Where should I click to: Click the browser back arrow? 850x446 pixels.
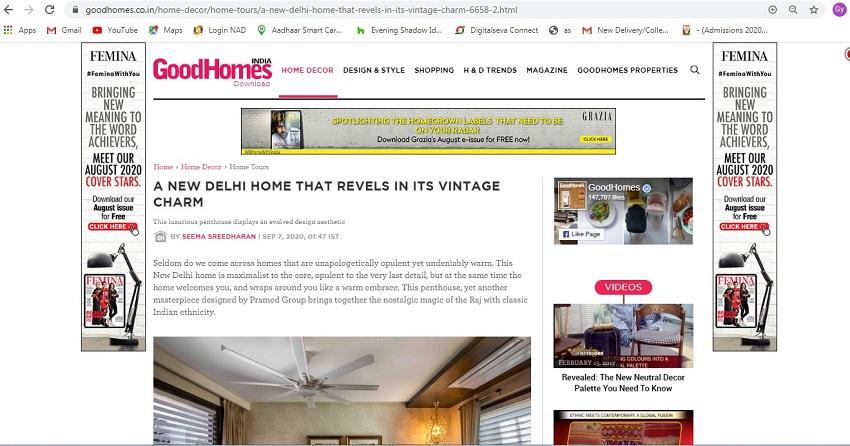pyautogui.click(x=9, y=10)
